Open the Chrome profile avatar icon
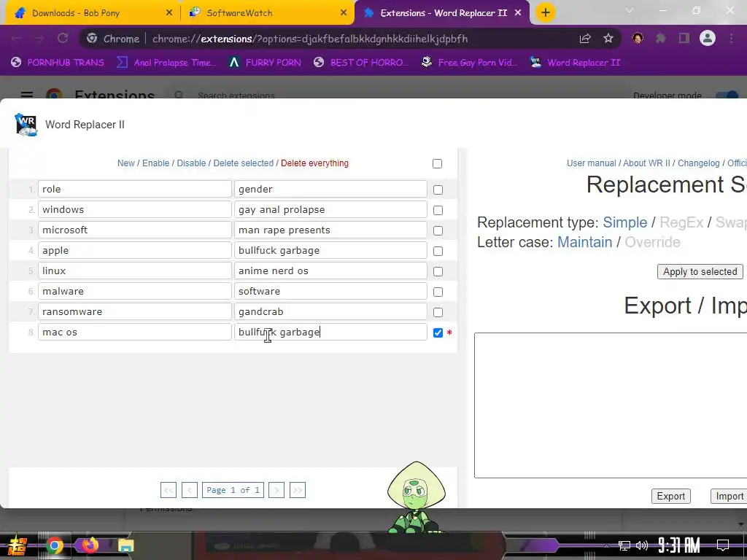747x560 pixels. 708,38
